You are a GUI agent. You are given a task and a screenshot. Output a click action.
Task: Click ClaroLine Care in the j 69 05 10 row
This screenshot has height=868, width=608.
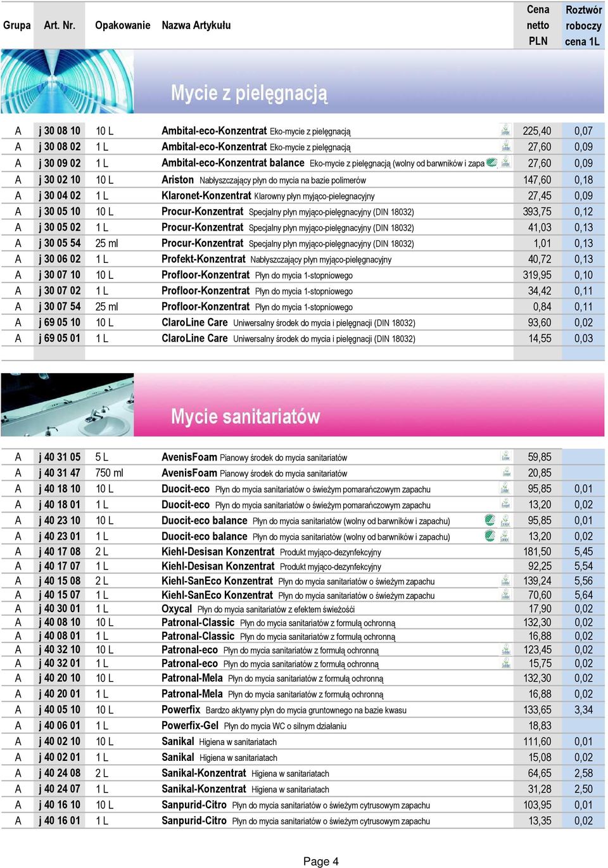click(194, 322)
